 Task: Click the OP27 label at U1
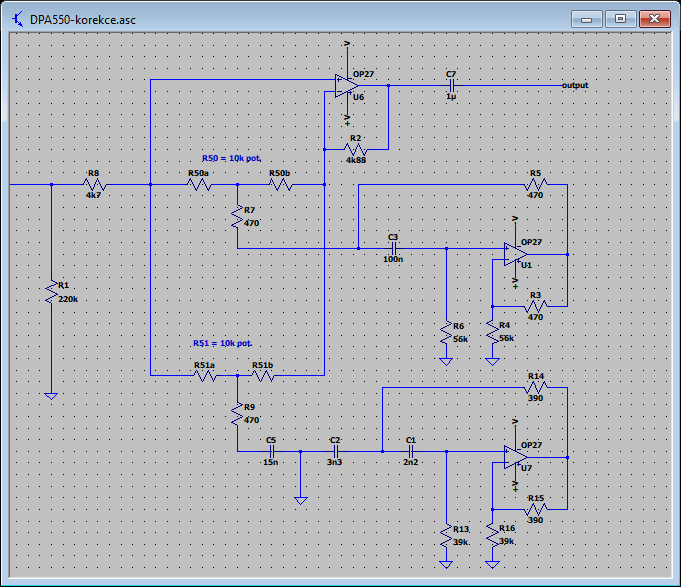(531, 242)
